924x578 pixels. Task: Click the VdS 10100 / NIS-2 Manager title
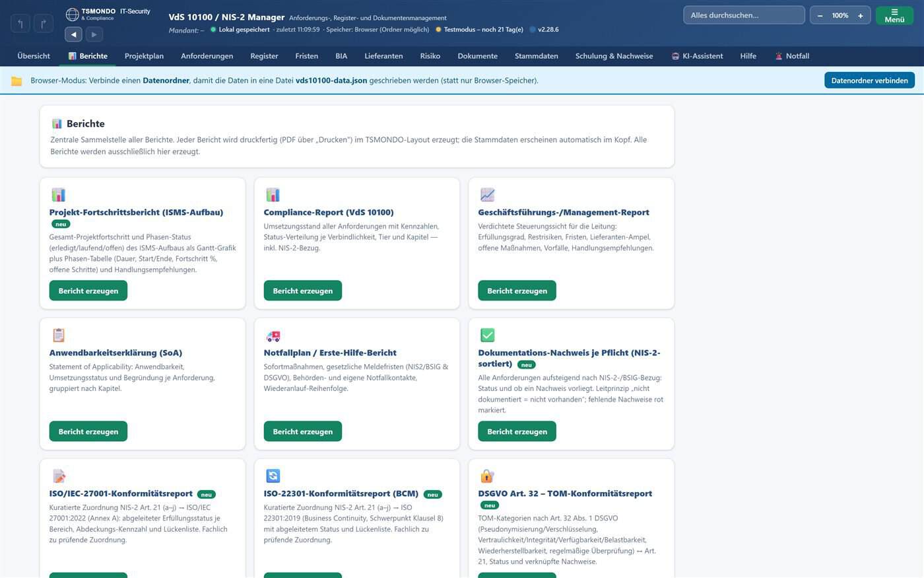click(x=226, y=17)
